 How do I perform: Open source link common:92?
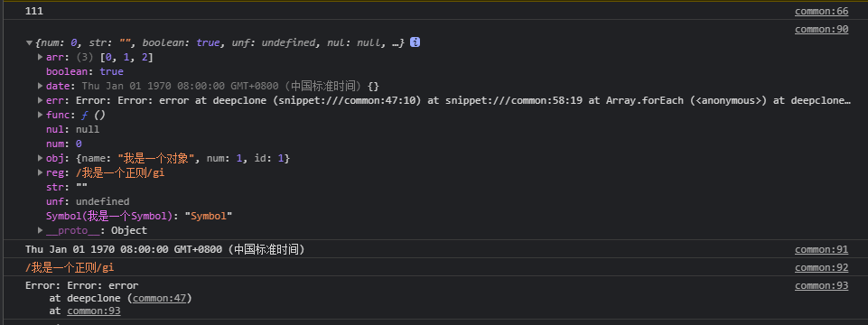coord(822,267)
